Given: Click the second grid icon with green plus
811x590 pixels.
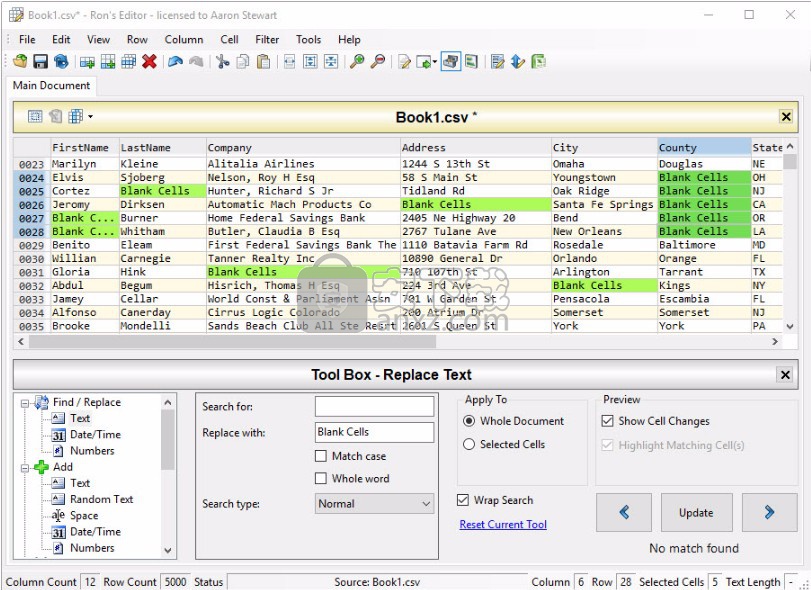Looking at the screenshot, I should [108, 62].
